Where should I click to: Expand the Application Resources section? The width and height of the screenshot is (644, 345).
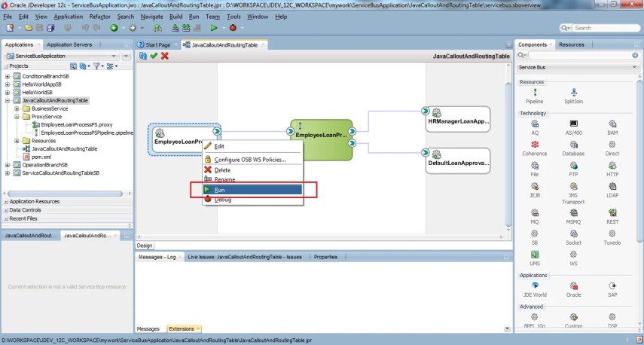(x=6, y=202)
